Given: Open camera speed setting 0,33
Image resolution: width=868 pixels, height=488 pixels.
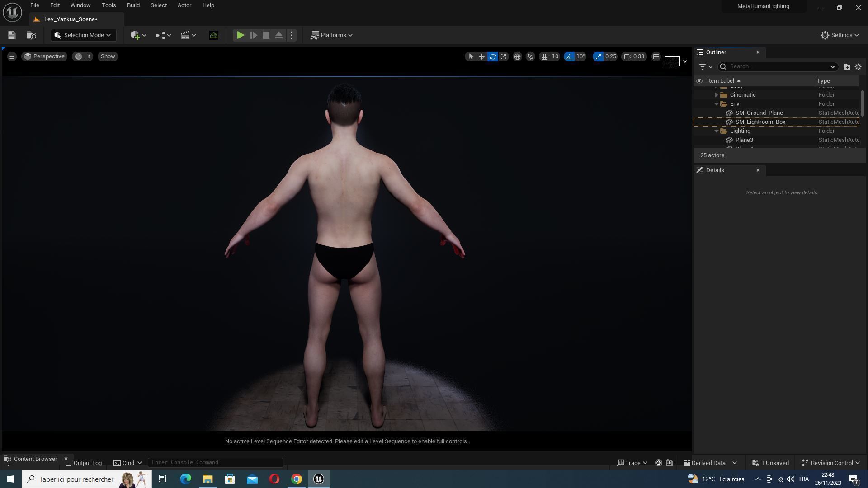Looking at the screenshot, I should [x=634, y=56].
